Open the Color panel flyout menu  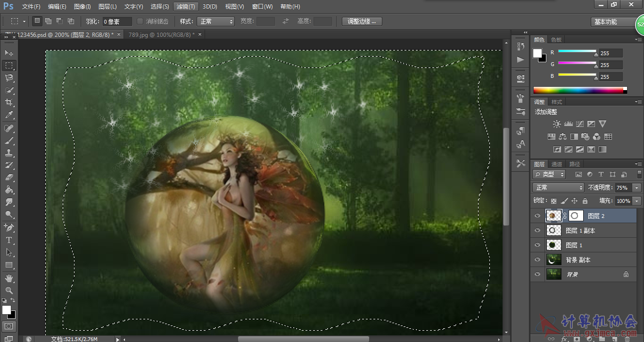(638, 40)
